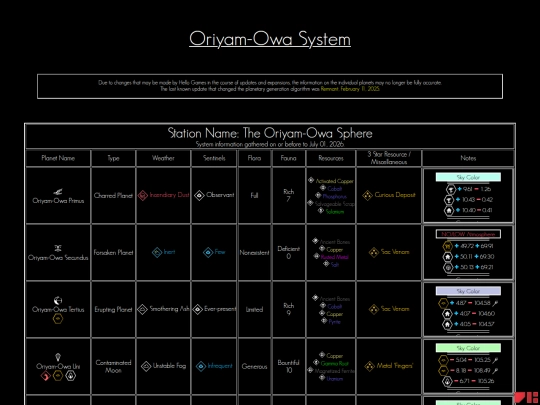The height and width of the screenshot is (405, 540).
Task: Click the Pyrite resource icon
Action: click(x=324, y=321)
